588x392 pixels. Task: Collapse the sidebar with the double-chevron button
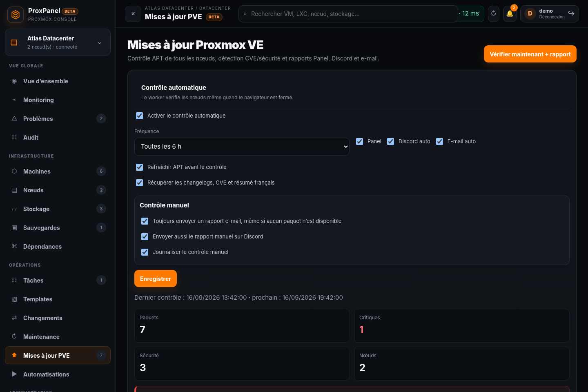point(133,14)
